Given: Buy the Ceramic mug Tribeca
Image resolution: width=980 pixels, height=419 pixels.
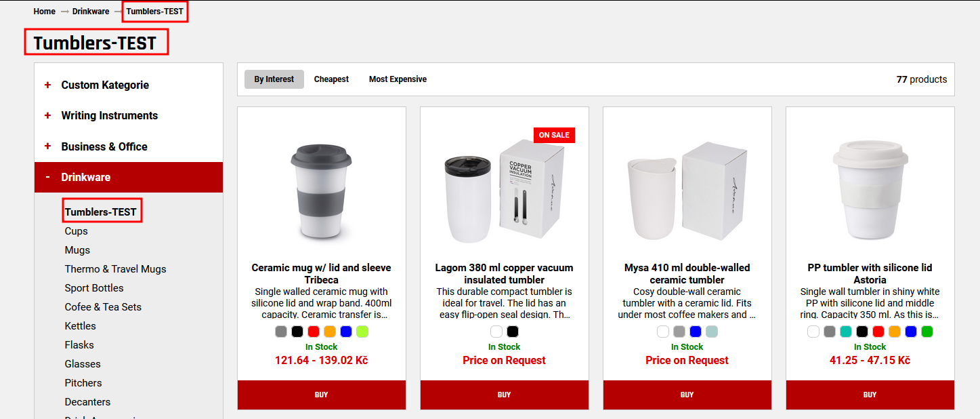Looking at the screenshot, I should click(322, 395).
